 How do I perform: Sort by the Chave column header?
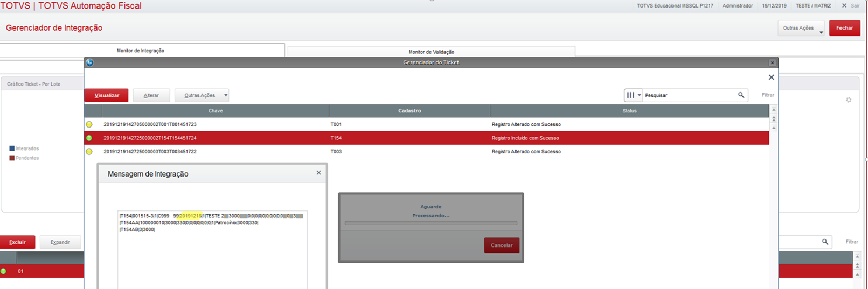[216, 111]
